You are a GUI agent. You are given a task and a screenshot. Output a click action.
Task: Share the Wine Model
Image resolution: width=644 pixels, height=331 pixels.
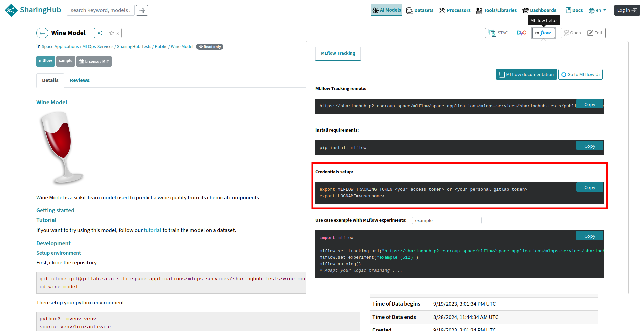point(100,33)
